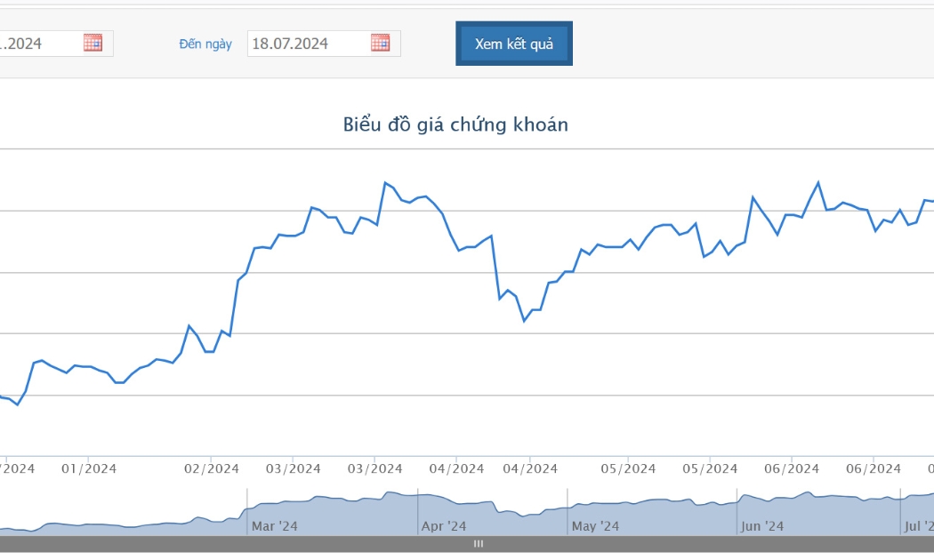
Task: Focus the start date field ending in .2024
Action: tap(56, 44)
